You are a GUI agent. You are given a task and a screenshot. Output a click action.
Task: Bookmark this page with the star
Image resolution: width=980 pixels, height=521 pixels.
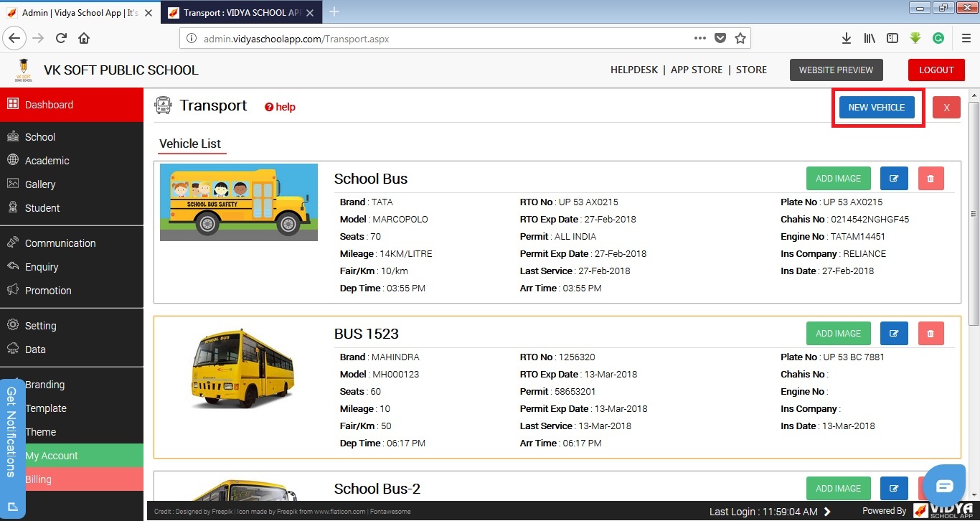pyautogui.click(x=740, y=38)
